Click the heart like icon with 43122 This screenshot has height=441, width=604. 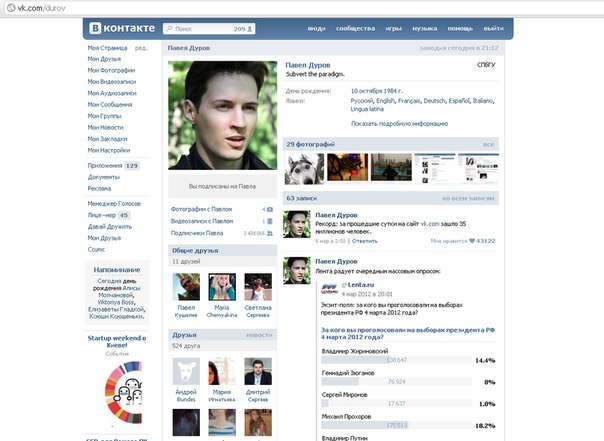point(472,241)
